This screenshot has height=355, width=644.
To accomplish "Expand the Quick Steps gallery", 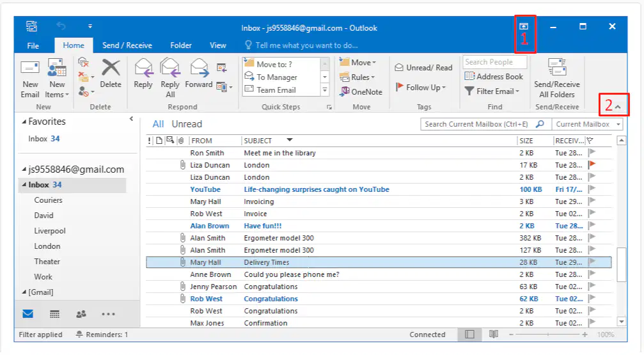I will (325, 90).
